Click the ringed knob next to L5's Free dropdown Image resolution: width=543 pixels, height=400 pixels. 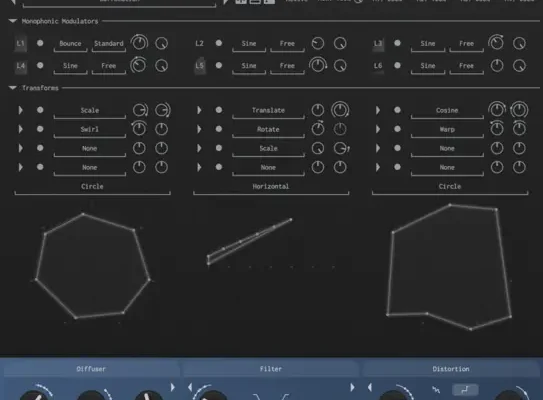click(x=318, y=65)
